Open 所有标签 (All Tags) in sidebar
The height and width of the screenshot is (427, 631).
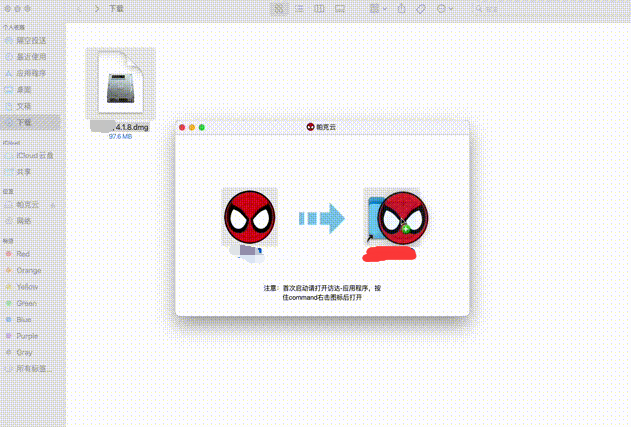(31, 369)
